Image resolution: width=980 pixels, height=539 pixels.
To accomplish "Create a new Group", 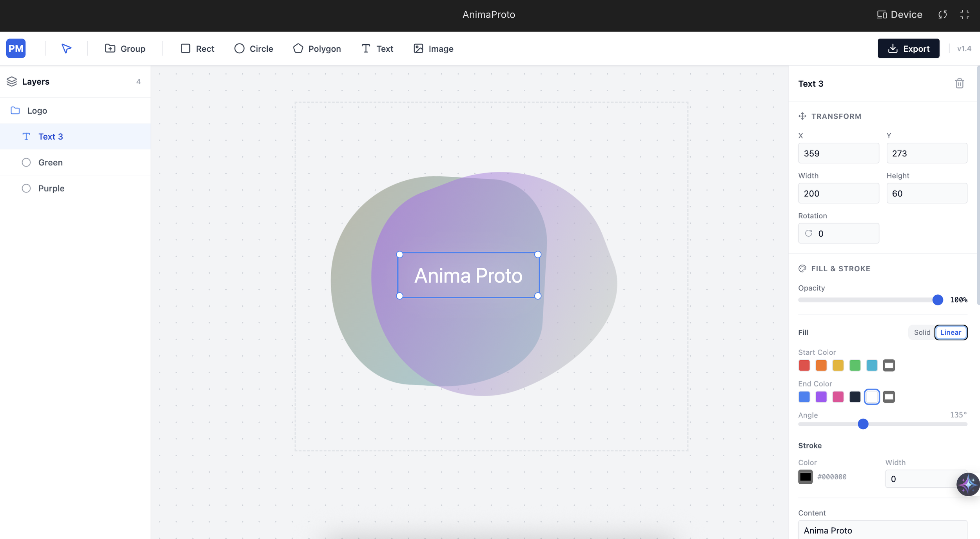I will (x=125, y=48).
